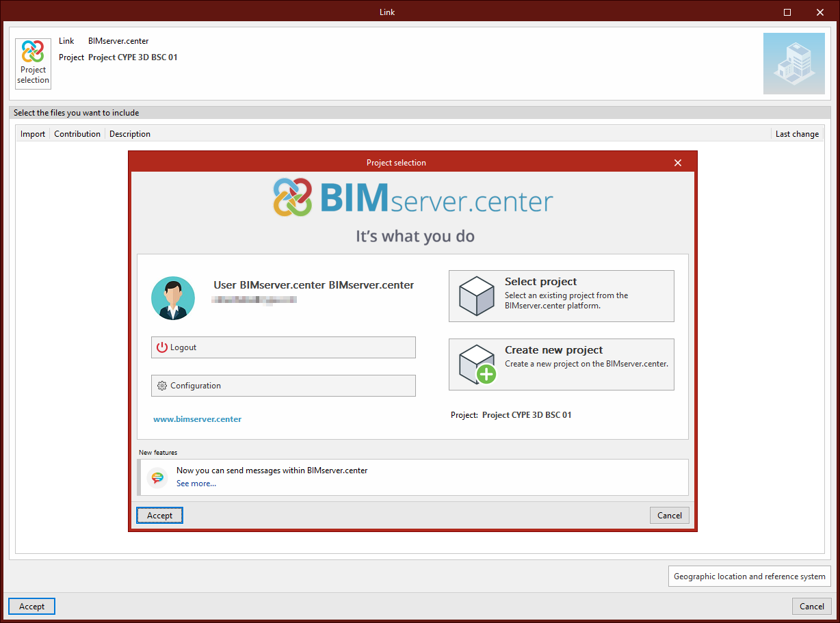Click the user avatar picture
This screenshot has height=623, width=840.
[173, 298]
